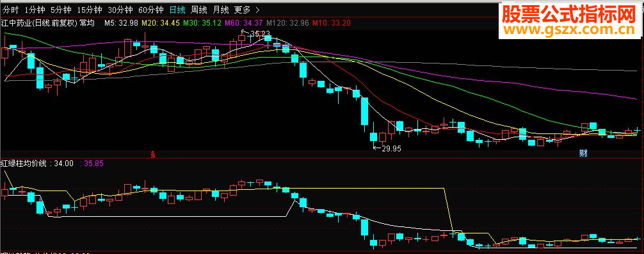Select the 60分钟 period tab
644x254 pixels.
coord(150,10)
